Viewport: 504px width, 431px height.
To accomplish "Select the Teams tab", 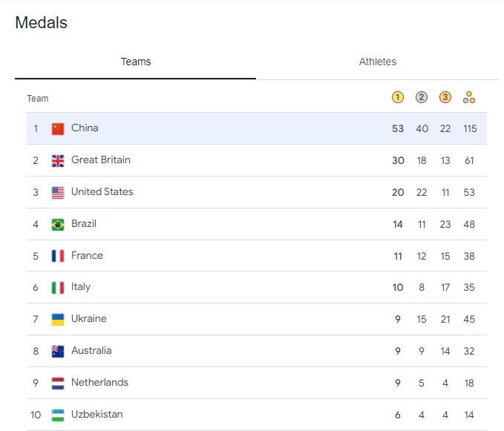I will coord(136,62).
